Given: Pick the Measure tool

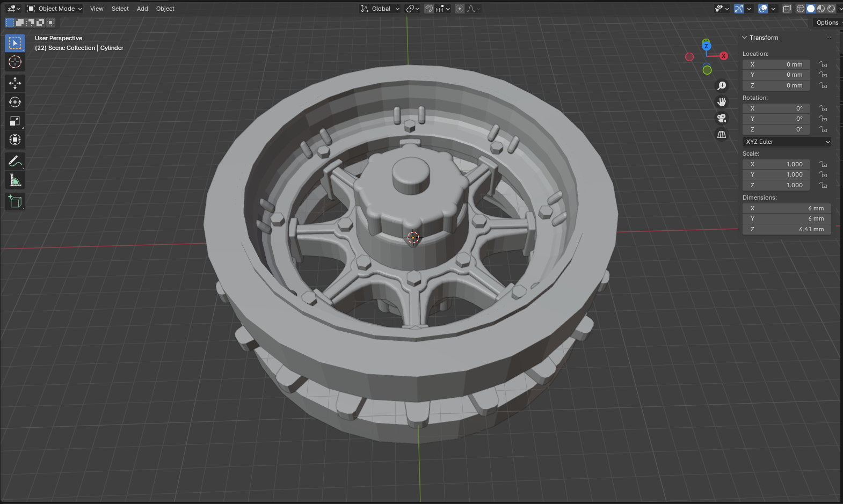Looking at the screenshot, I should tap(15, 181).
